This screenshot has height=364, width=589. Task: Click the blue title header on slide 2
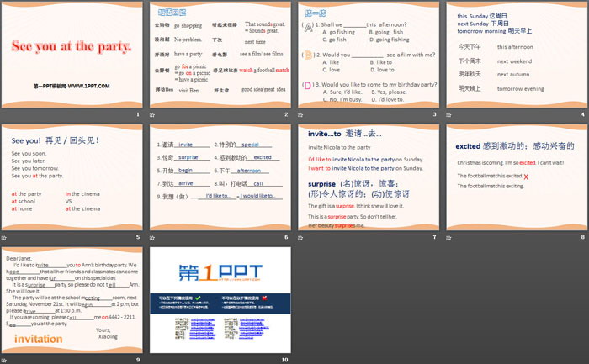(x=172, y=13)
